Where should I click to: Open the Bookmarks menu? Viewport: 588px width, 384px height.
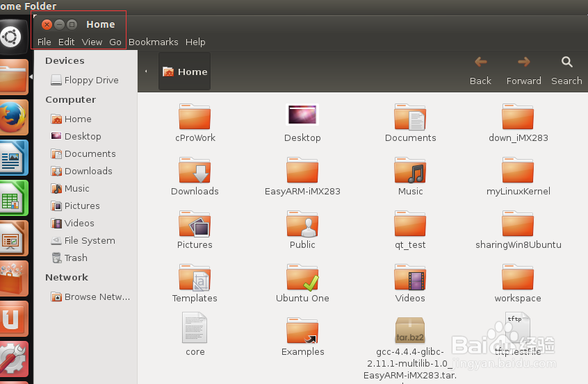tap(154, 42)
